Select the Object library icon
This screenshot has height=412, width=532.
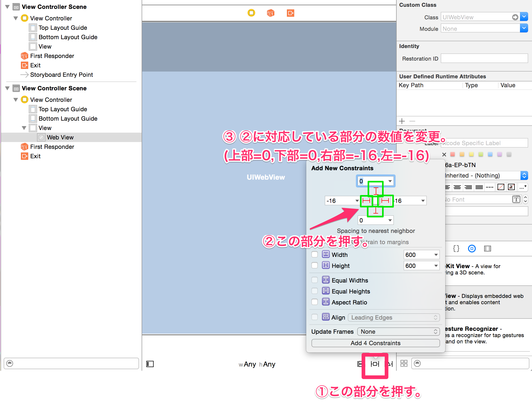[472, 249]
